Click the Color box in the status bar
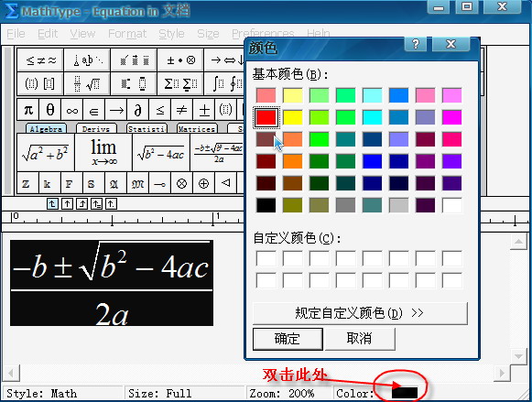The image size is (532, 402). pyautogui.click(x=405, y=393)
